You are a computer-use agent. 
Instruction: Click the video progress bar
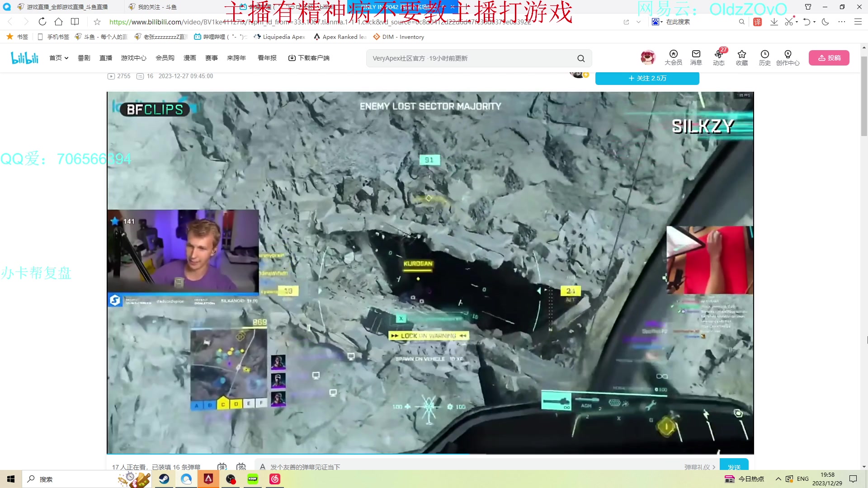430,454
